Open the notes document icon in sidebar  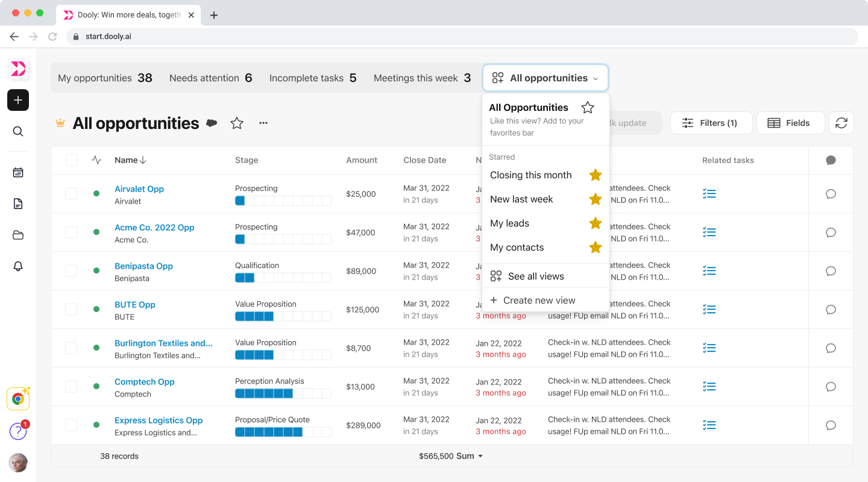pyautogui.click(x=18, y=204)
